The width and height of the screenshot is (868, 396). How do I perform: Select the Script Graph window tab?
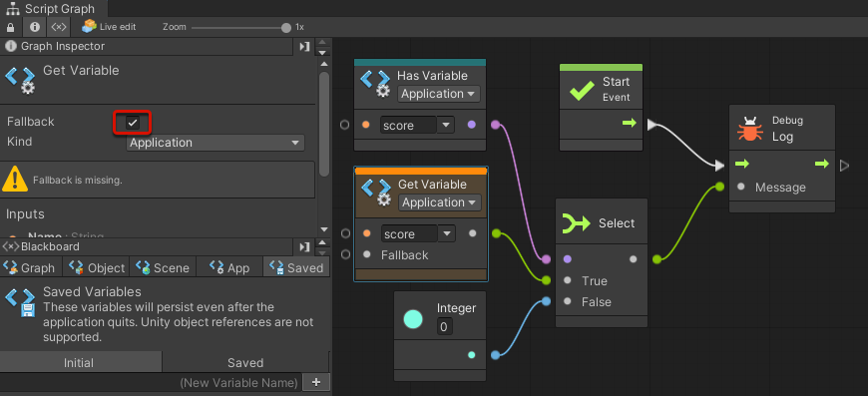tap(50, 9)
